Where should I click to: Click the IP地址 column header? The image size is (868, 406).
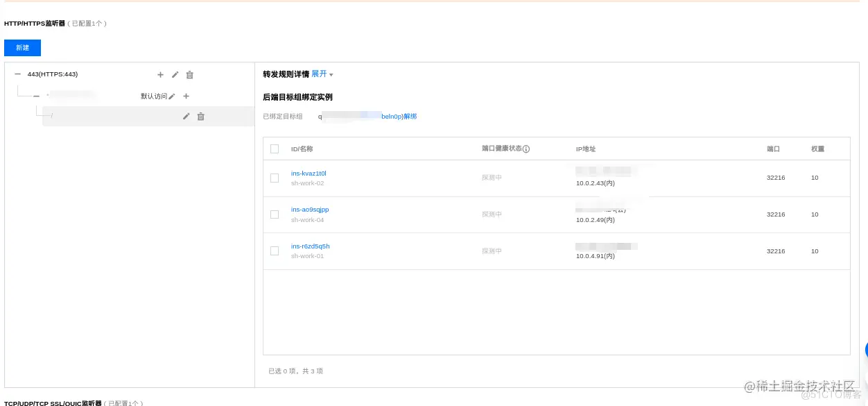(x=586, y=149)
